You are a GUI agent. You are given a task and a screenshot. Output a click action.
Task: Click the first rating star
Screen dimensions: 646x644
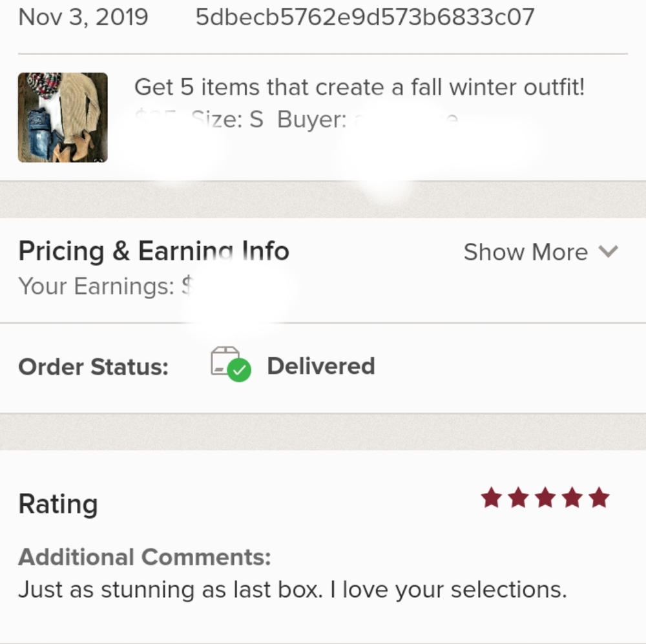coord(491,498)
